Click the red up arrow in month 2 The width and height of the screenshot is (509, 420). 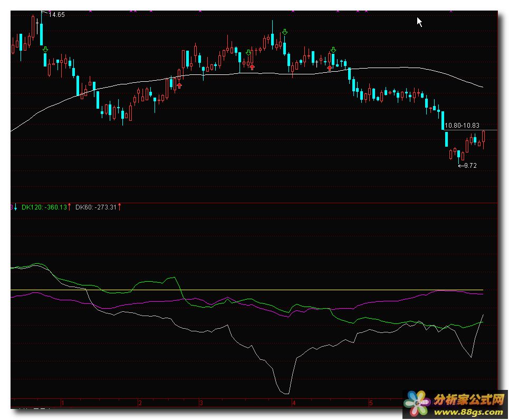[x=179, y=85]
